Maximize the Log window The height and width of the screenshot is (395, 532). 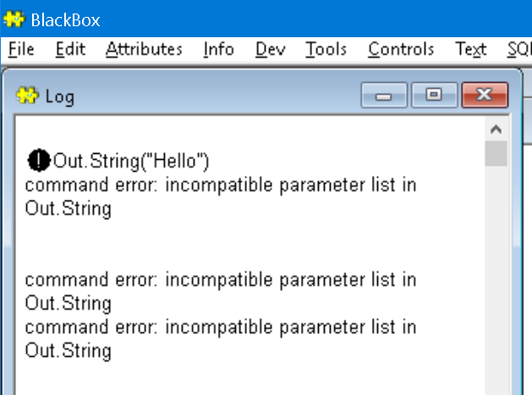point(434,96)
